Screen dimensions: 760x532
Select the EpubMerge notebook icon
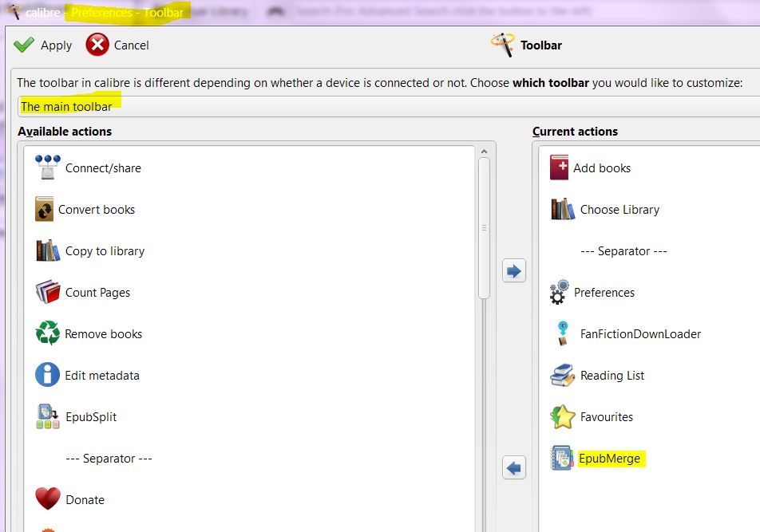click(x=562, y=458)
